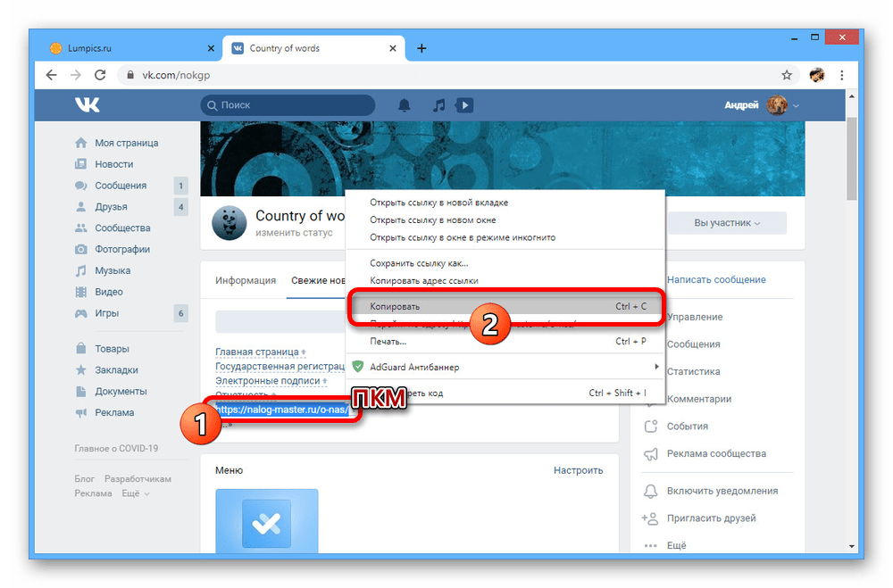The height and width of the screenshot is (588, 893).
Task: Choose Открыть ссылку в новой вкладке
Action: pyautogui.click(x=438, y=203)
